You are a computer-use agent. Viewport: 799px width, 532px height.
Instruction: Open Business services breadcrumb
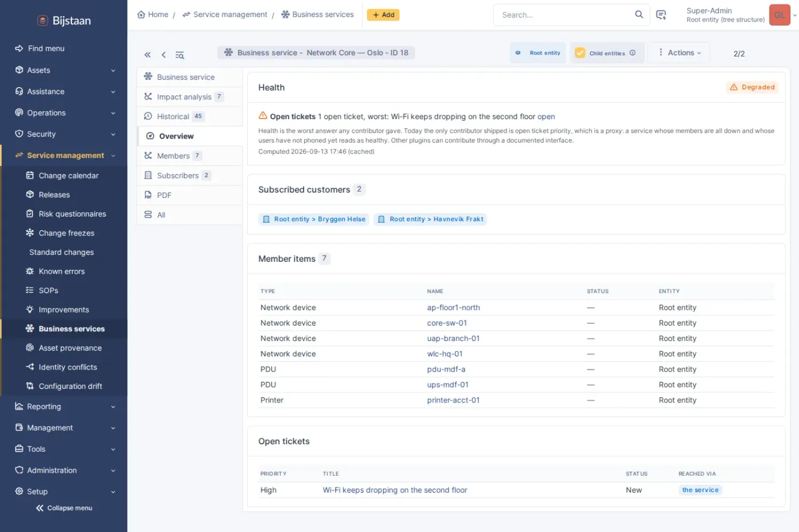(317, 14)
